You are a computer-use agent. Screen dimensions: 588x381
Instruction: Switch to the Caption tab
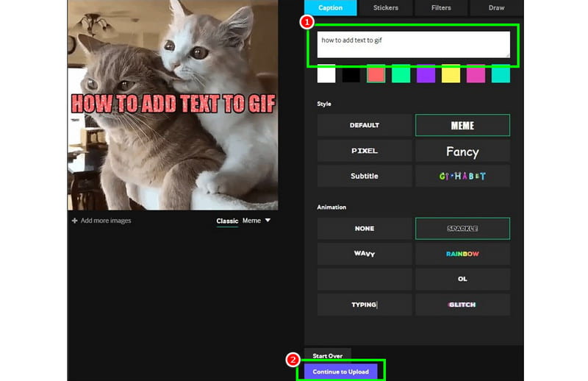pos(330,7)
